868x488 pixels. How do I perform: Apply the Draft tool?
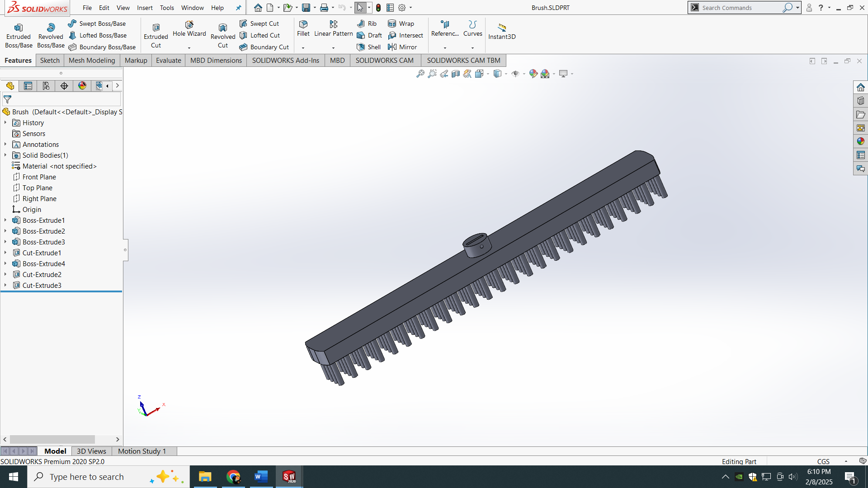click(369, 35)
